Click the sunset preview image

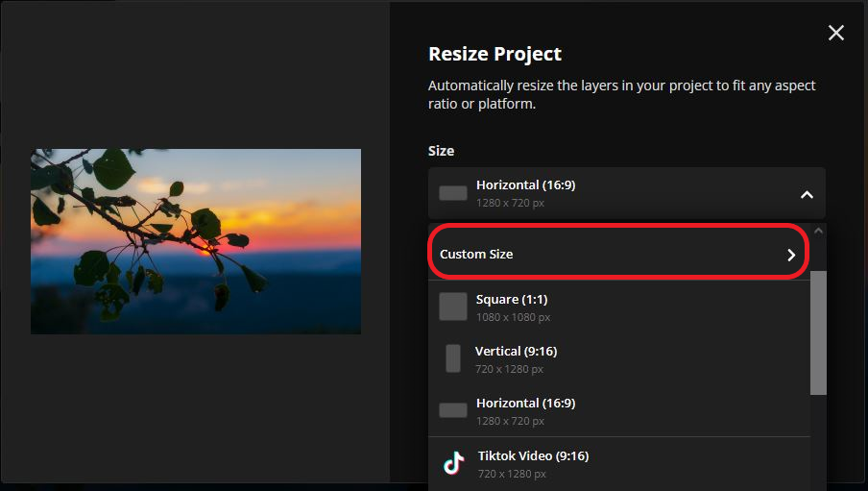pos(196,241)
